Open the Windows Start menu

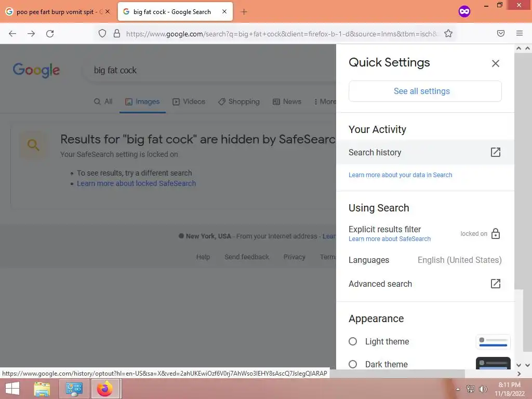12,389
